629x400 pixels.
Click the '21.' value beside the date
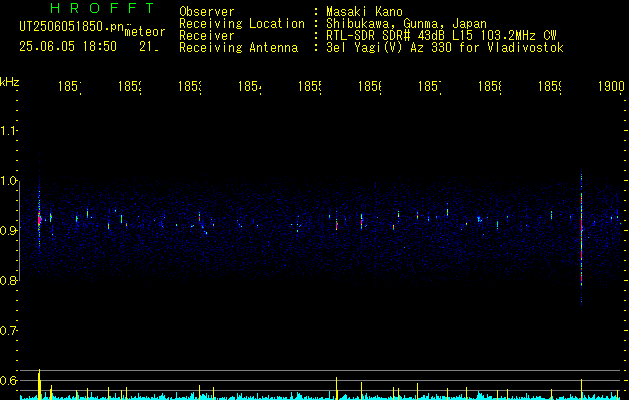149,47
